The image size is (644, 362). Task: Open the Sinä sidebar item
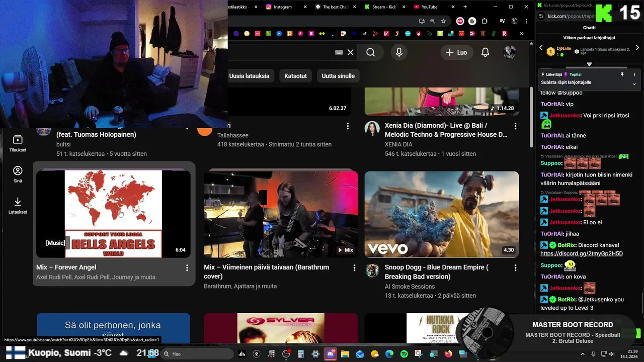[x=18, y=174]
